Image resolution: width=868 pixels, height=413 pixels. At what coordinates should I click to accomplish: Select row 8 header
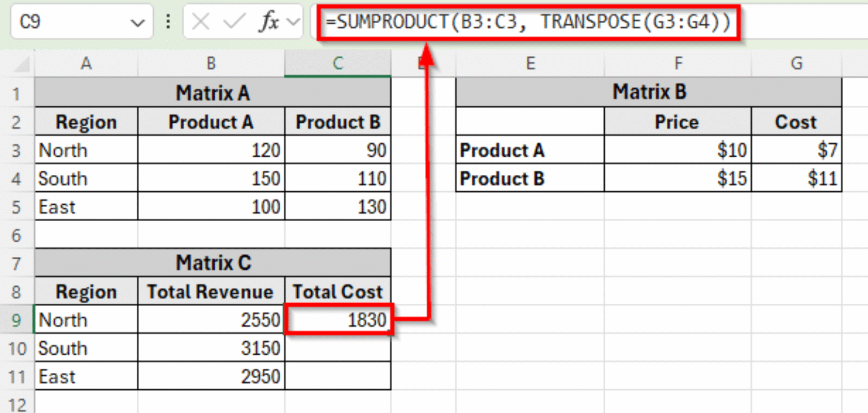17,291
